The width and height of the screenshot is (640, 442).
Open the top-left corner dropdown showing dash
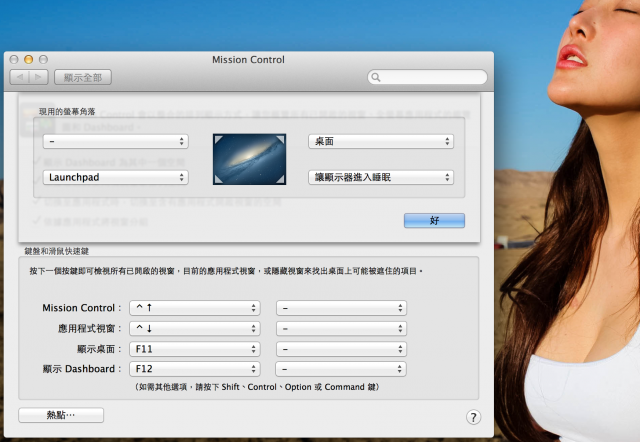(x=116, y=142)
